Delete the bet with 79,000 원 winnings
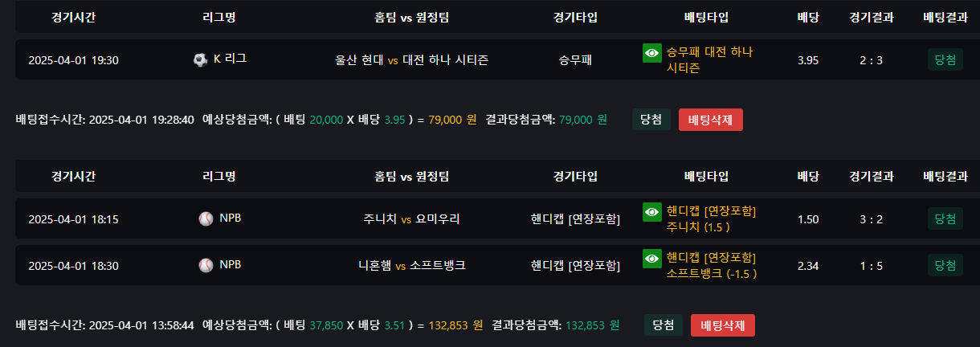 coord(710,120)
